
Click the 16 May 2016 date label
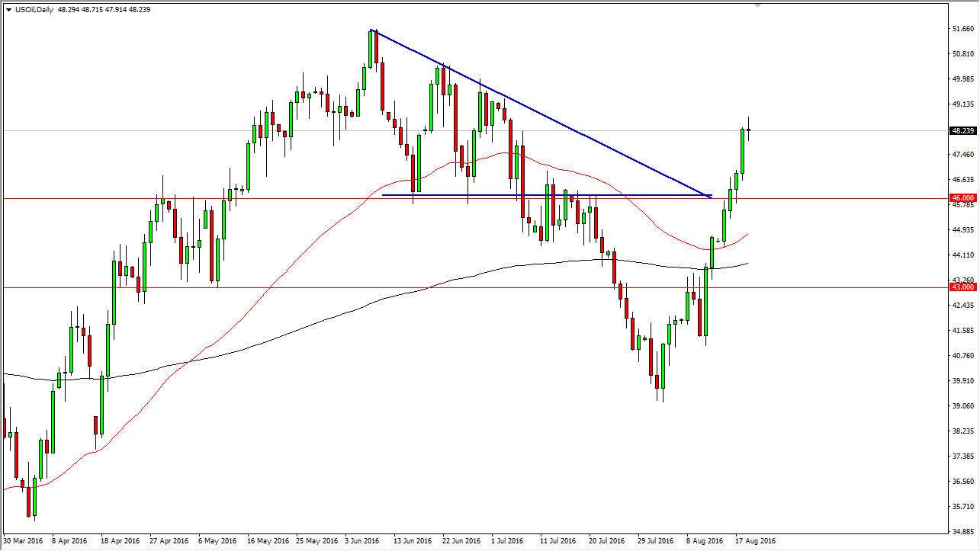coord(267,542)
